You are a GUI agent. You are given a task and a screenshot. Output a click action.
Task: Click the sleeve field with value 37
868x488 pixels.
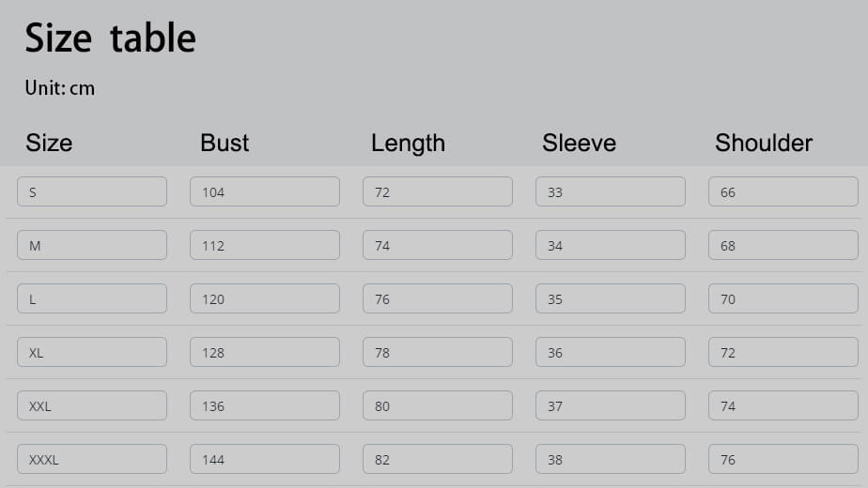611,405
